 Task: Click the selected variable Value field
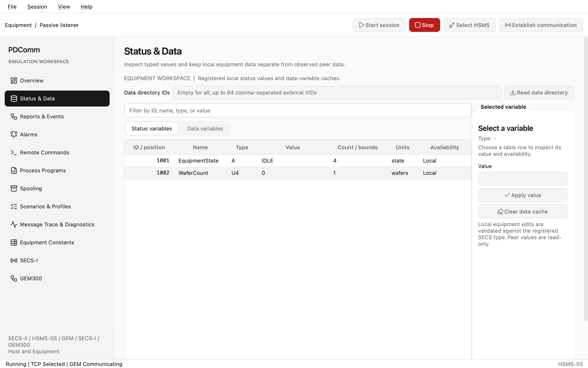pyautogui.click(x=523, y=179)
